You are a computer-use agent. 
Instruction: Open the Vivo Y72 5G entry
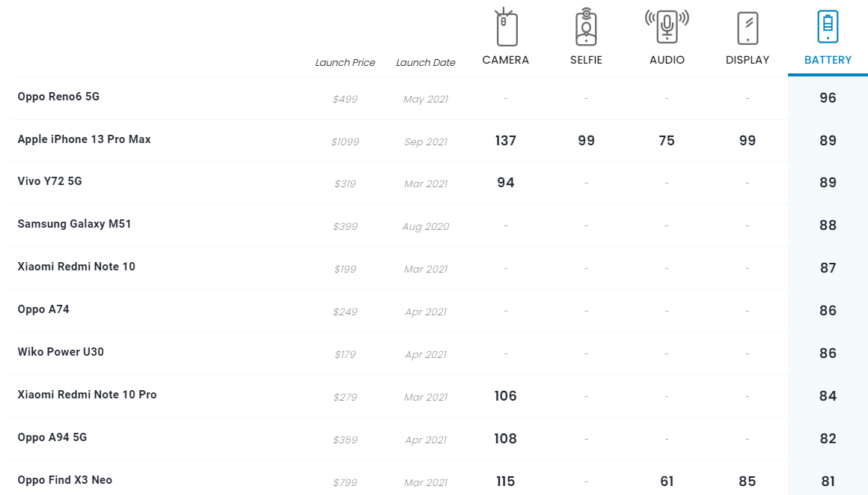pyautogui.click(x=49, y=181)
